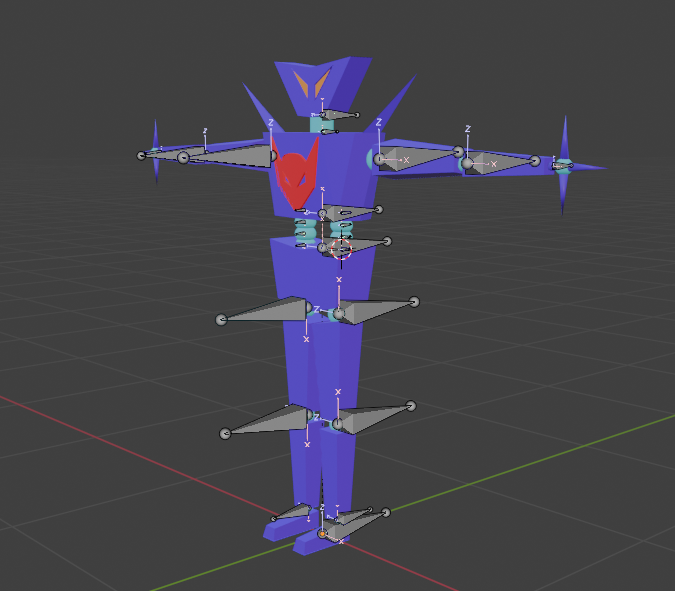675x591 pixels.
Task: Select the head bone below the orange eyes
Action: point(340,115)
